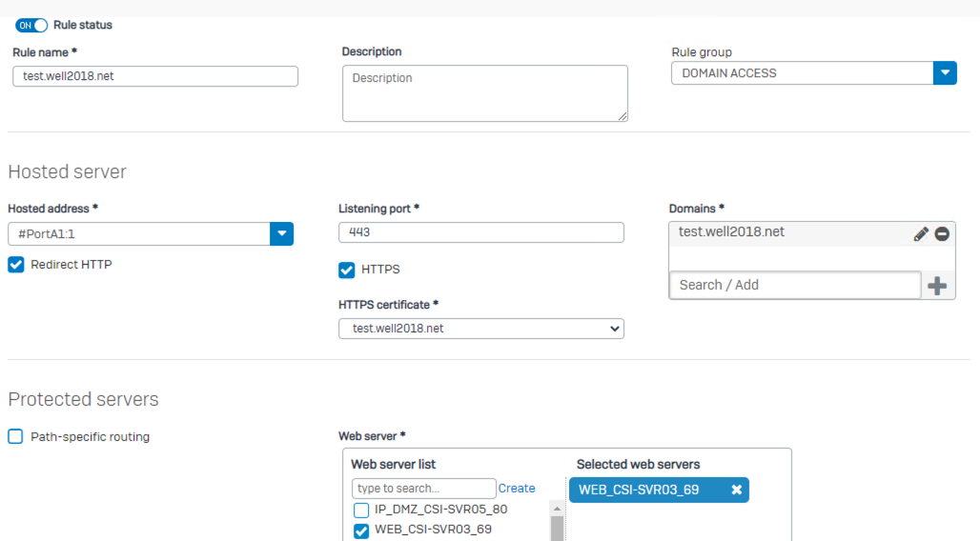
Task: Toggle the Rule status switch off
Action: point(31,26)
